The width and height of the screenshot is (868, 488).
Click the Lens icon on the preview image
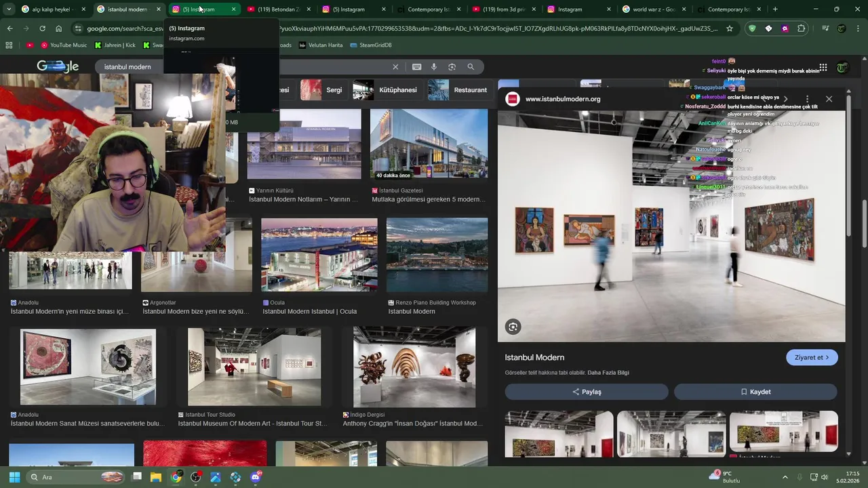coord(513,327)
